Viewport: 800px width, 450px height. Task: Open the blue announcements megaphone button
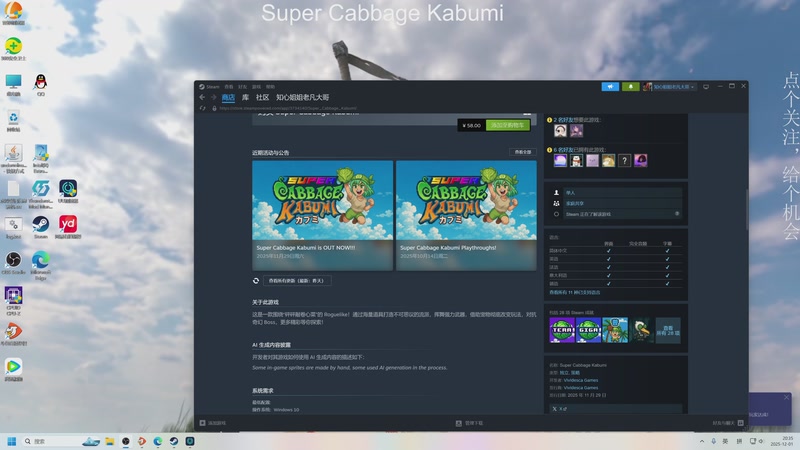(610, 87)
